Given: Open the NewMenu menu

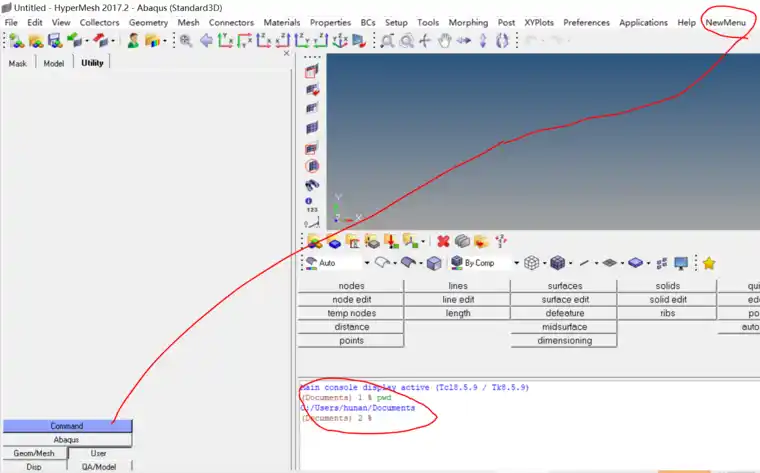Looking at the screenshot, I should coord(725,22).
